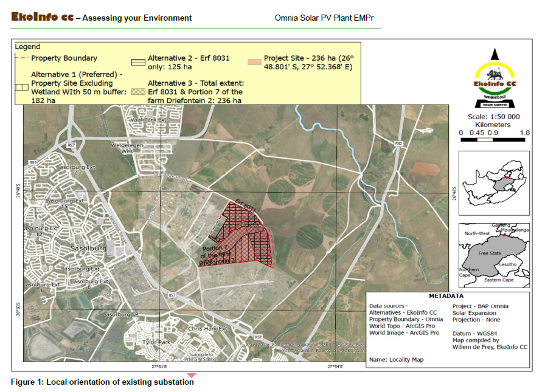Click the Figure 1 caption text
This screenshot has height=392, width=545.
click(x=102, y=382)
